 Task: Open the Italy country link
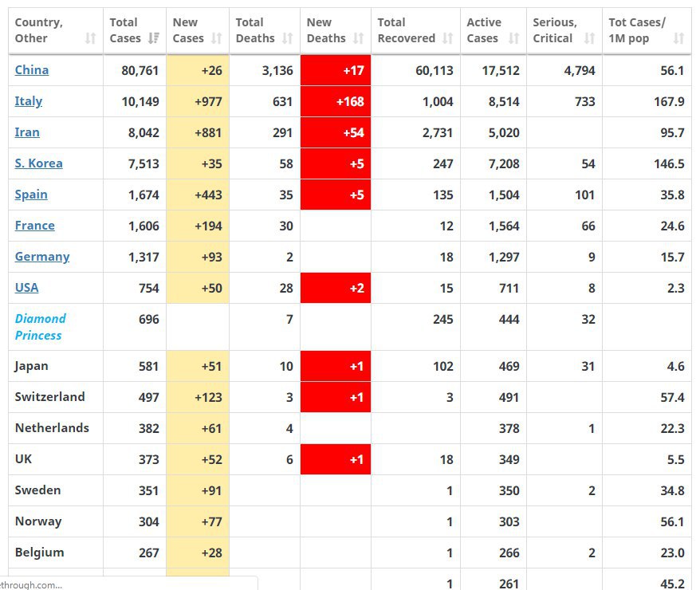click(29, 101)
